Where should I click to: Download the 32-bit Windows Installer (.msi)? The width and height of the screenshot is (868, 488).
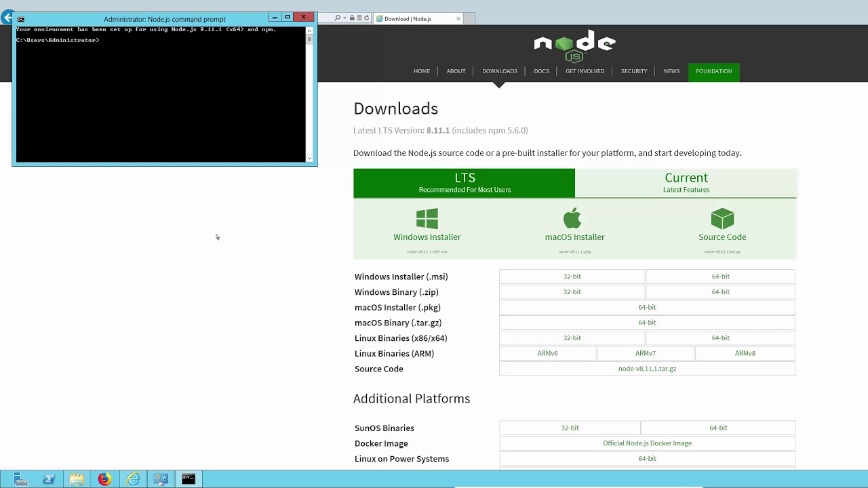[x=572, y=277]
